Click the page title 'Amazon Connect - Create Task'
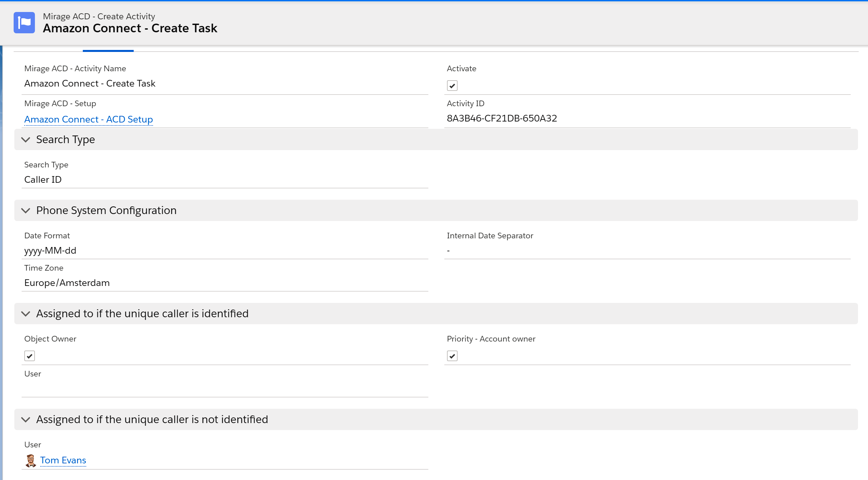This screenshot has height=480, width=868. pos(130,28)
